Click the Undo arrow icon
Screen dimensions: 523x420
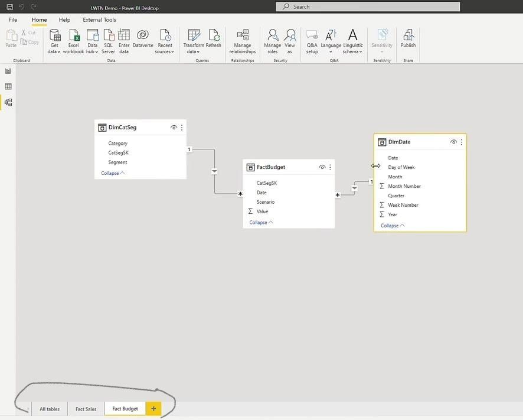pyautogui.click(x=22, y=6)
